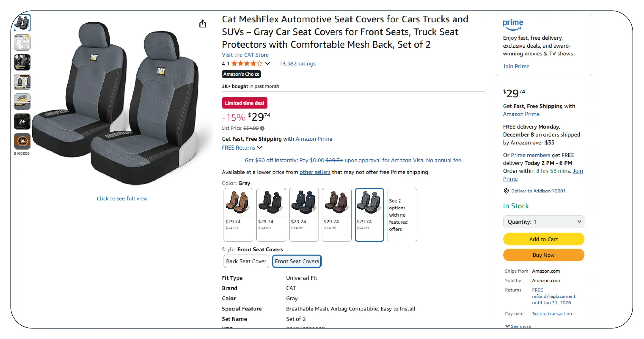Click the Add to Cart button
The image size is (644, 339).
click(x=543, y=239)
